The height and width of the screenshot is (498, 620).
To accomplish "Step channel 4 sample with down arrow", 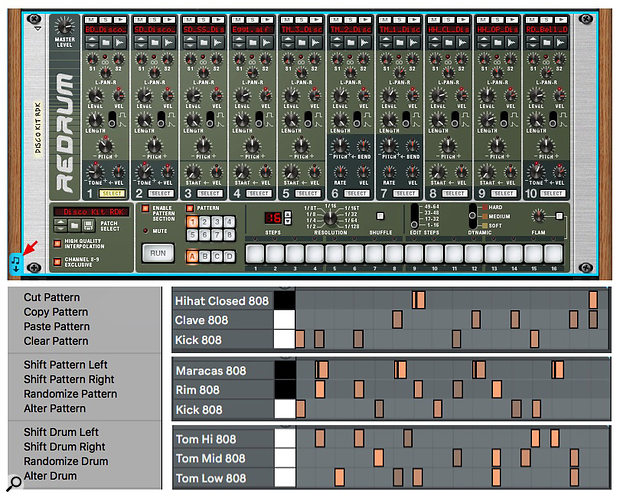I will (239, 45).
